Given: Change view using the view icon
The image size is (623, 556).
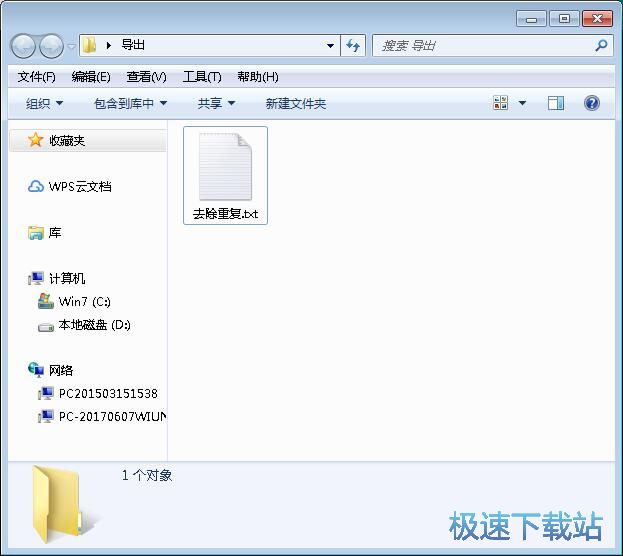Looking at the screenshot, I should [x=500, y=103].
